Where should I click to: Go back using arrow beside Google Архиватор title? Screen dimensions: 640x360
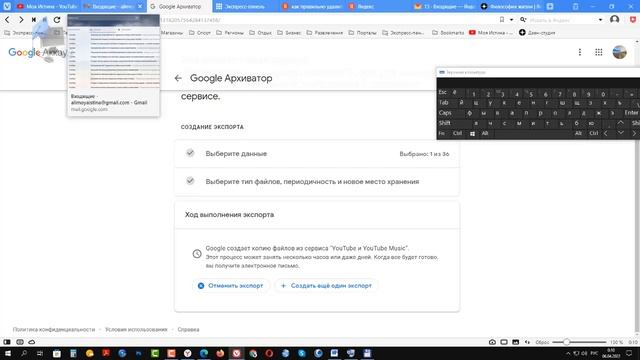click(178, 78)
